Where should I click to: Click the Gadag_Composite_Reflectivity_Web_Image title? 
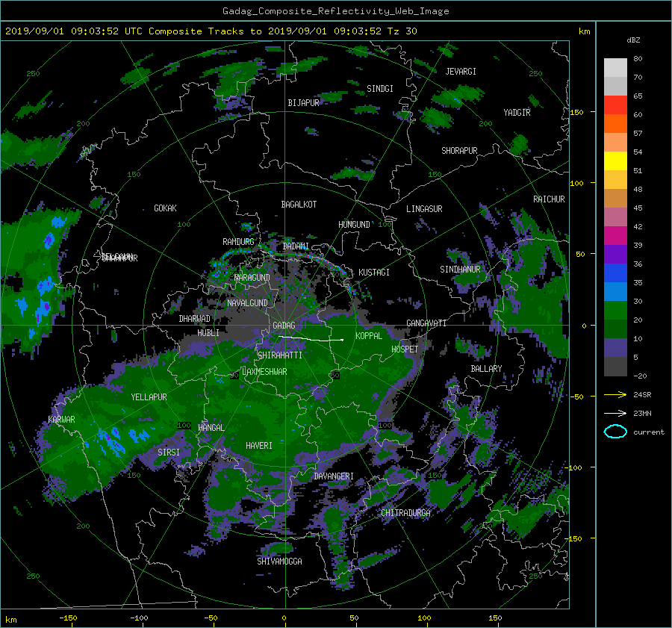click(335, 11)
